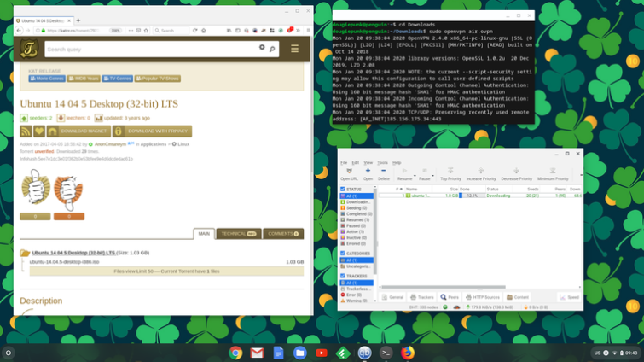Select the MAIN tab on torrent page
This screenshot has height=362, width=644.
[204, 234]
